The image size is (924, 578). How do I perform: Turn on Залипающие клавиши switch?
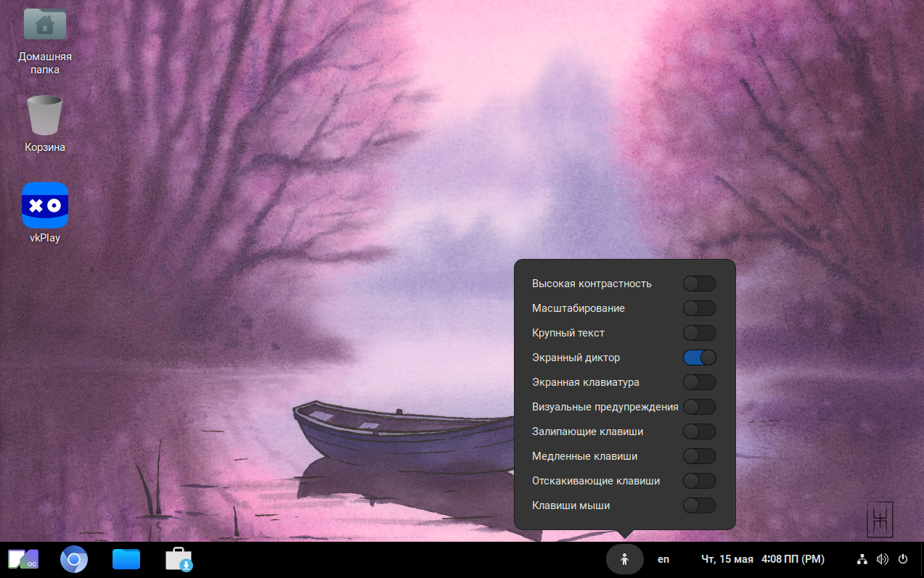pyautogui.click(x=699, y=432)
